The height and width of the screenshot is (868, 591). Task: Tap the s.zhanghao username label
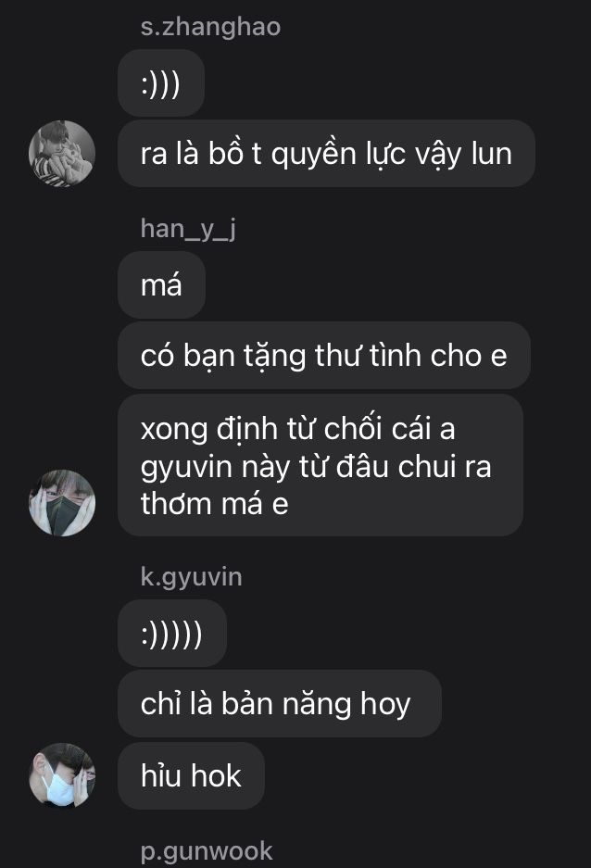point(210,27)
